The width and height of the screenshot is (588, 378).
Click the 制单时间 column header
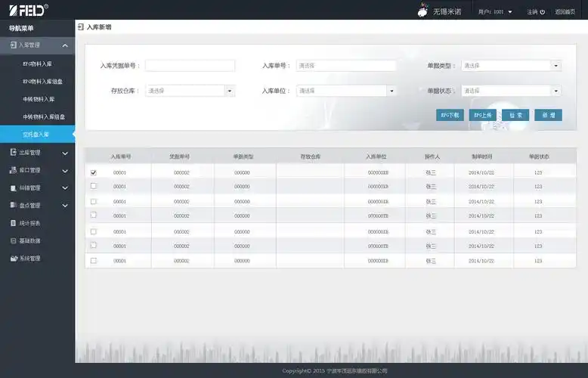pos(482,156)
